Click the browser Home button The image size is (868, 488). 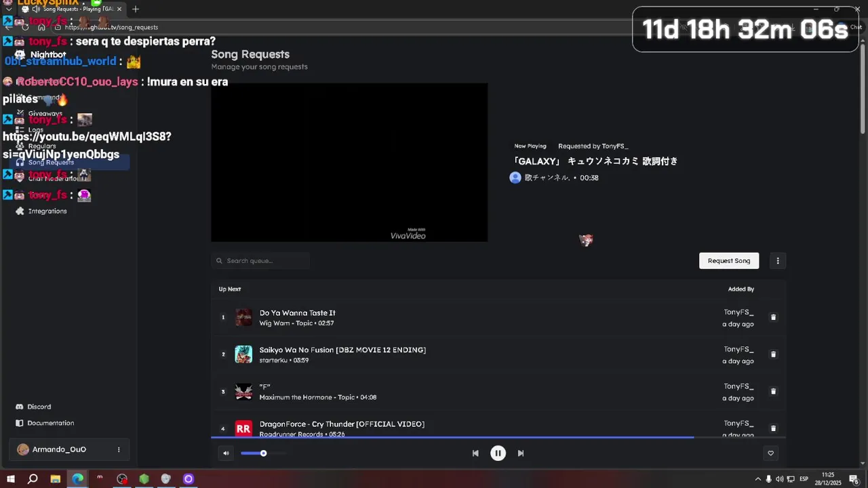(41, 27)
